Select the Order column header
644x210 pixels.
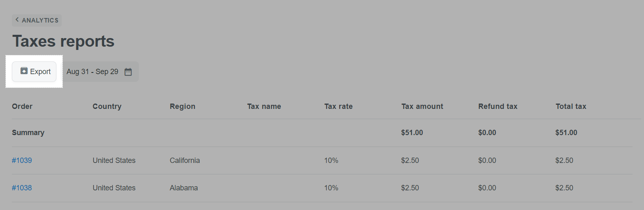pyautogui.click(x=22, y=106)
